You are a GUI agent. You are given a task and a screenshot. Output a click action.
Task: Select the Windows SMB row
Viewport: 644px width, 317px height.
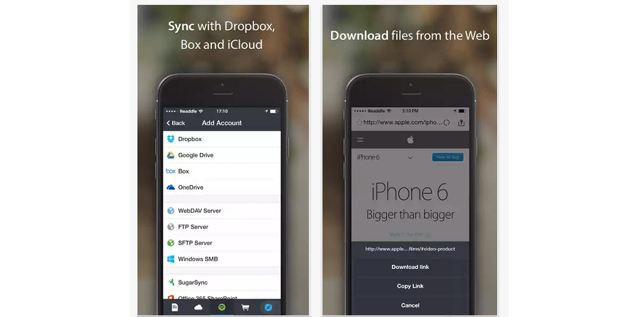(x=222, y=259)
